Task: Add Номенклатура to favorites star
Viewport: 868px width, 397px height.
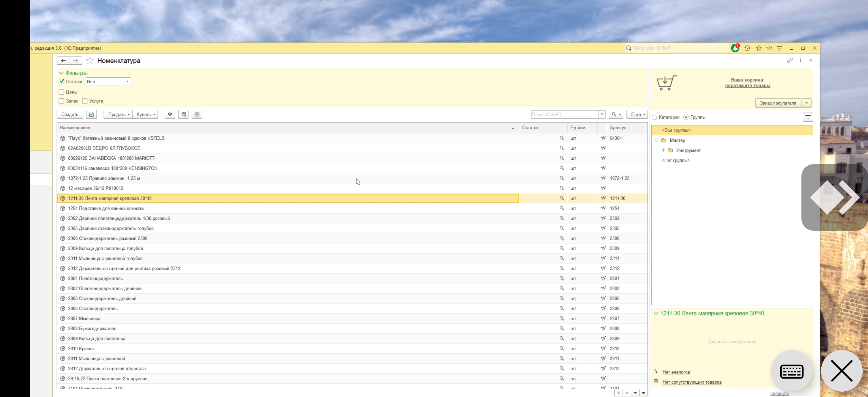Action: pos(90,61)
